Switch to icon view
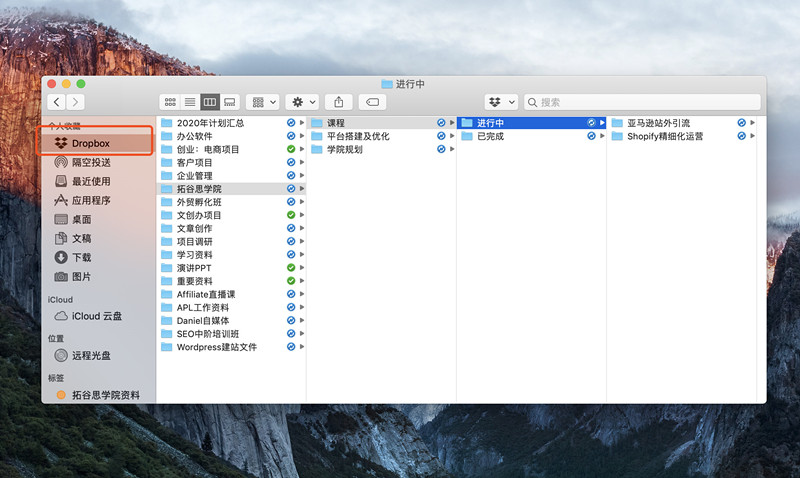Viewport: 800px width, 478px height. tap(170, 102)
